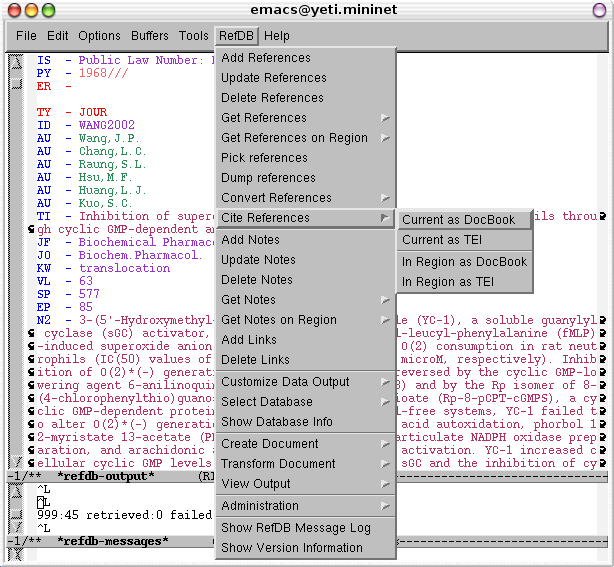Screen dimensions: 614x567
Task: Expand the Select Database submenu
Action: [x=266, y=402]
